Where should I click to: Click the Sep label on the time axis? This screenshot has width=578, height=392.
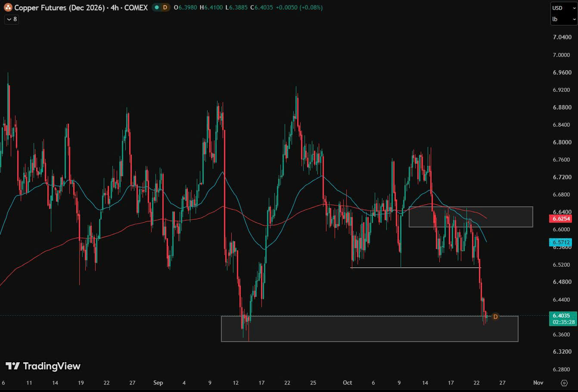158,383
